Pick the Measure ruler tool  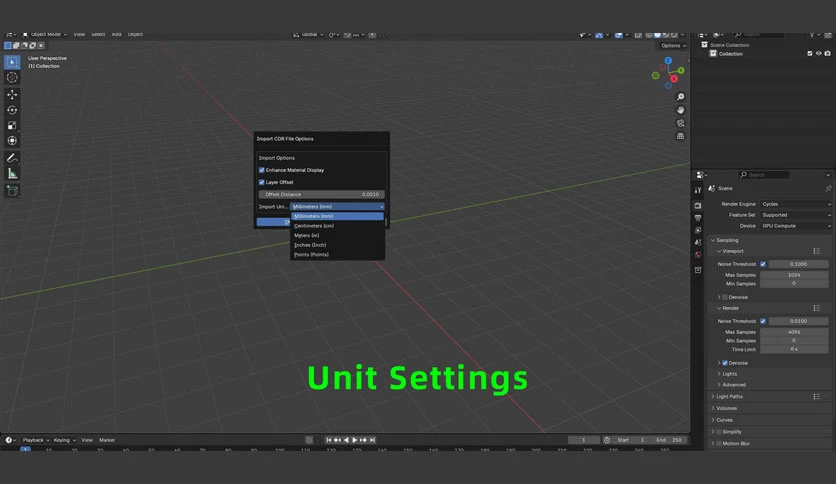pyautogui.click(x=12, y=174)
